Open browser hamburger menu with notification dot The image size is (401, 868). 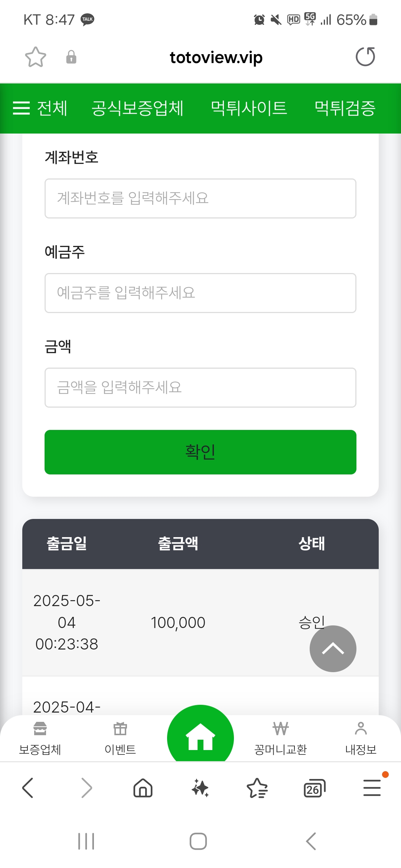[372, 788]
